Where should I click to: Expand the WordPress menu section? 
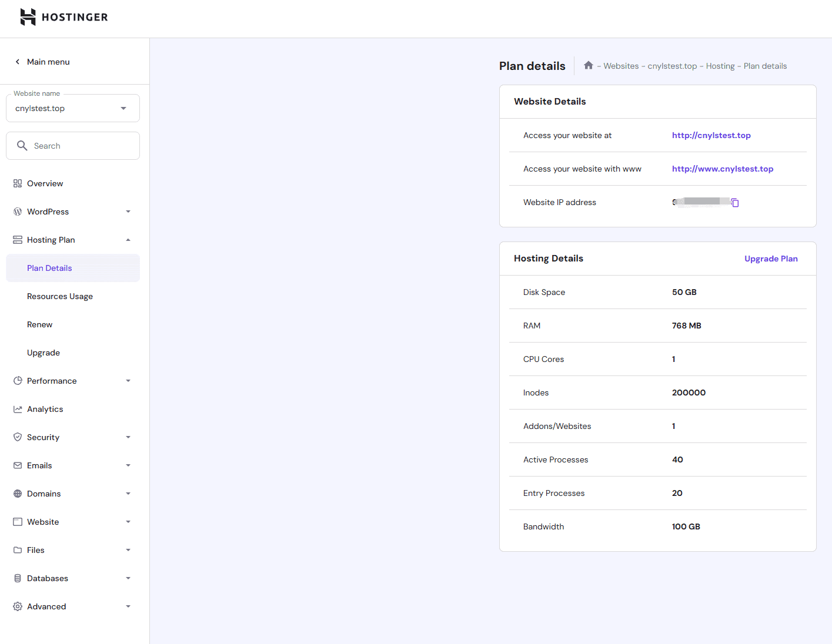[128, 212]
